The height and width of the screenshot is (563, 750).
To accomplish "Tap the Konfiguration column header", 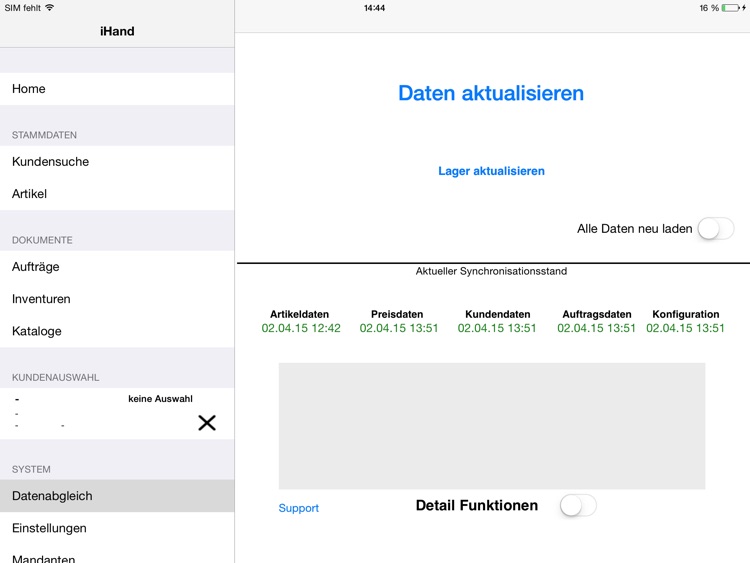I will [x=685, y=314].
